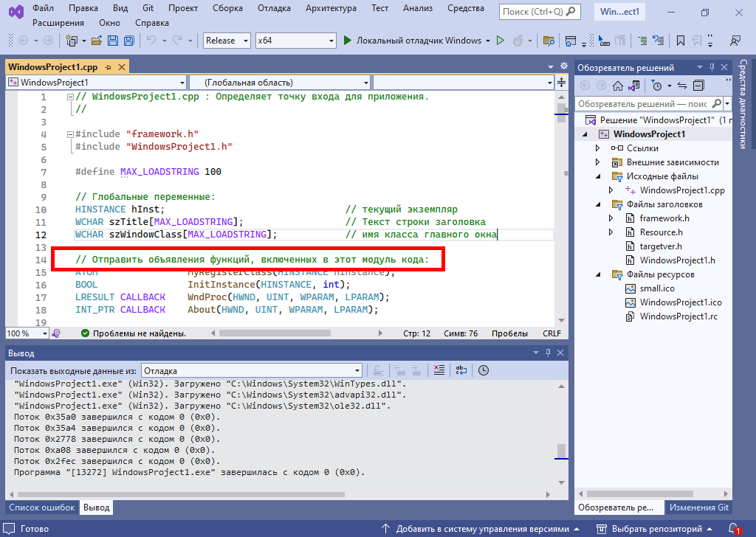The height and width of the screenshot is (537, 756).
Task: Toggle pin on the WindowsProject1.cpp tab
Action: click(x=108, y=67)
